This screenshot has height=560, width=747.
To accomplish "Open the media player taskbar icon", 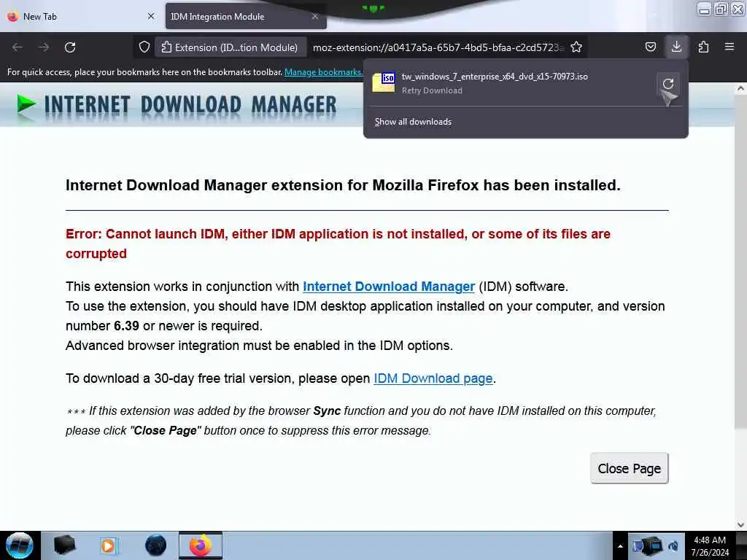I will (108, 545).
